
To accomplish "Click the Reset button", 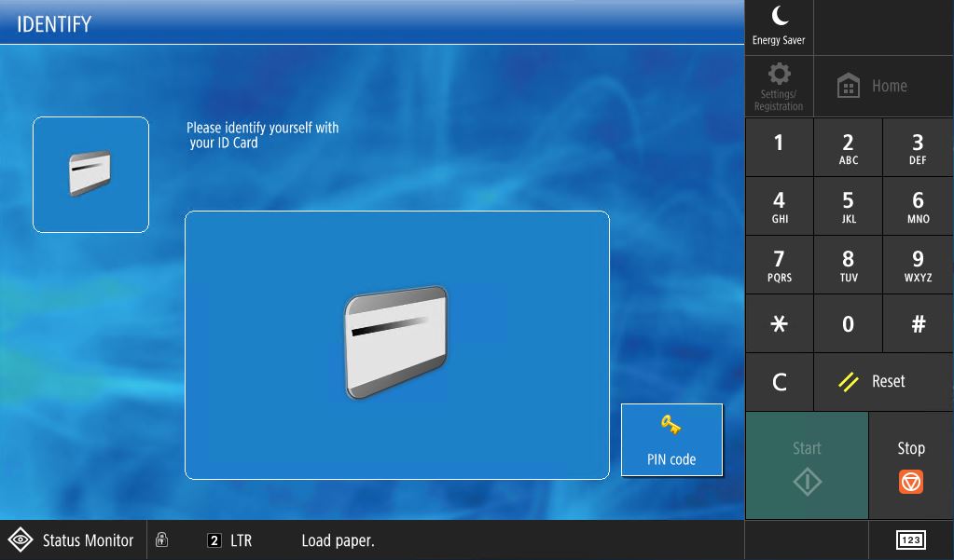I will (x=883, y=382).
